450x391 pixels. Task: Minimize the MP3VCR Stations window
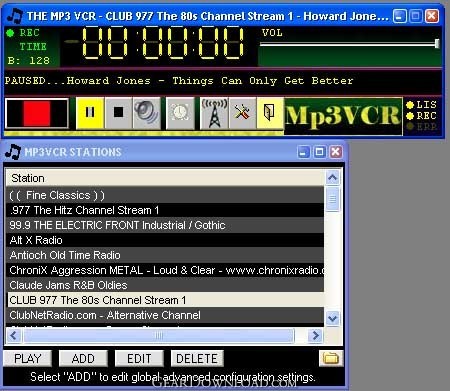click(303, 152)
